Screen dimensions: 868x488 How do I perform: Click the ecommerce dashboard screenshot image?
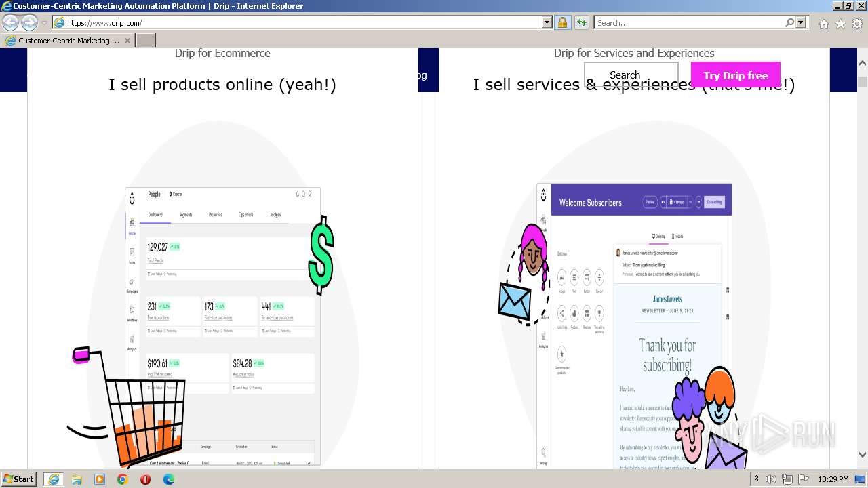pyautogui.click(x=222, y=327)
